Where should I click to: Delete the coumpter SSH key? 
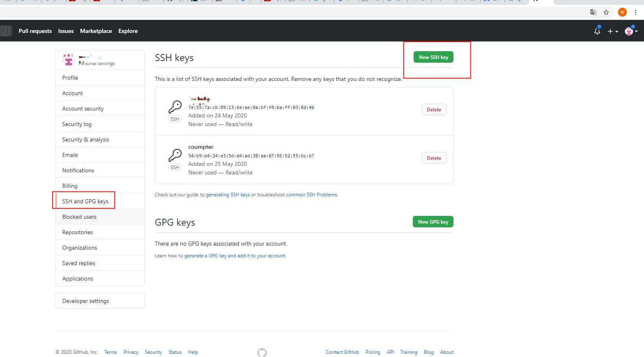(x=434, y=158)
